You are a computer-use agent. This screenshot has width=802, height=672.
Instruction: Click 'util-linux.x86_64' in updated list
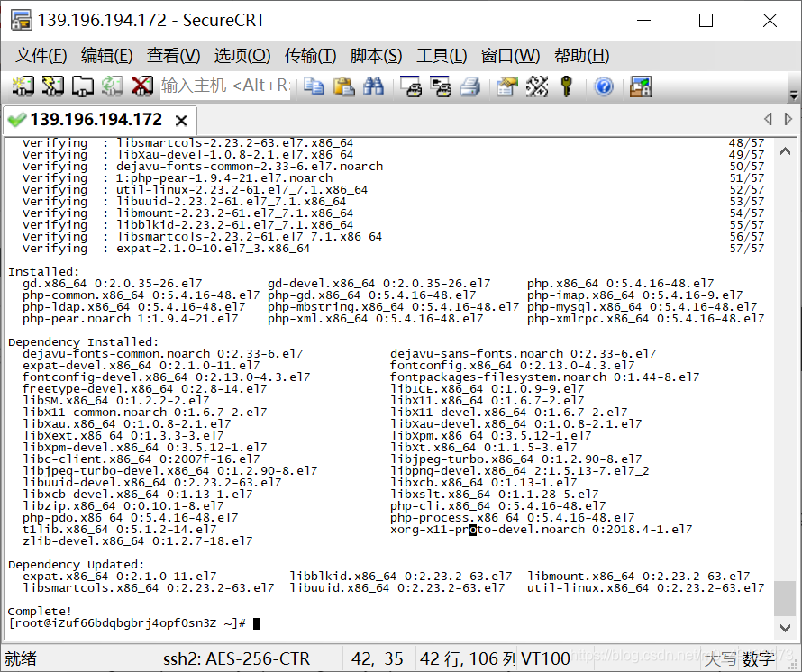[x=588, y=588]
